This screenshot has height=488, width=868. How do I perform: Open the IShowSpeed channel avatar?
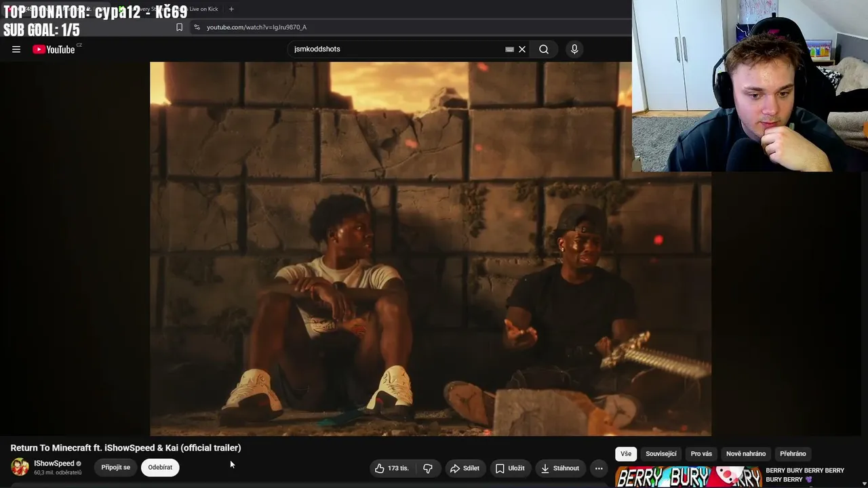(20, 467)
